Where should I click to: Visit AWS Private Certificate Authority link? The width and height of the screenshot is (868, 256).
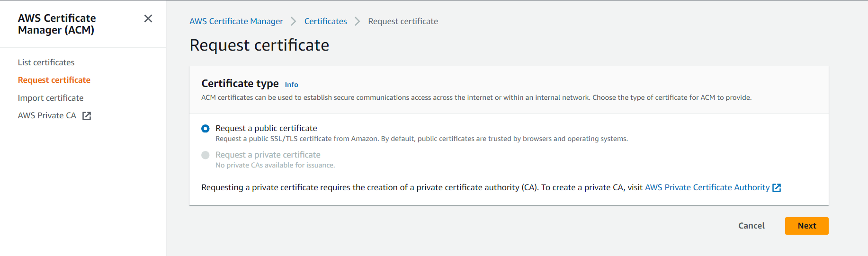pos(707,187)
